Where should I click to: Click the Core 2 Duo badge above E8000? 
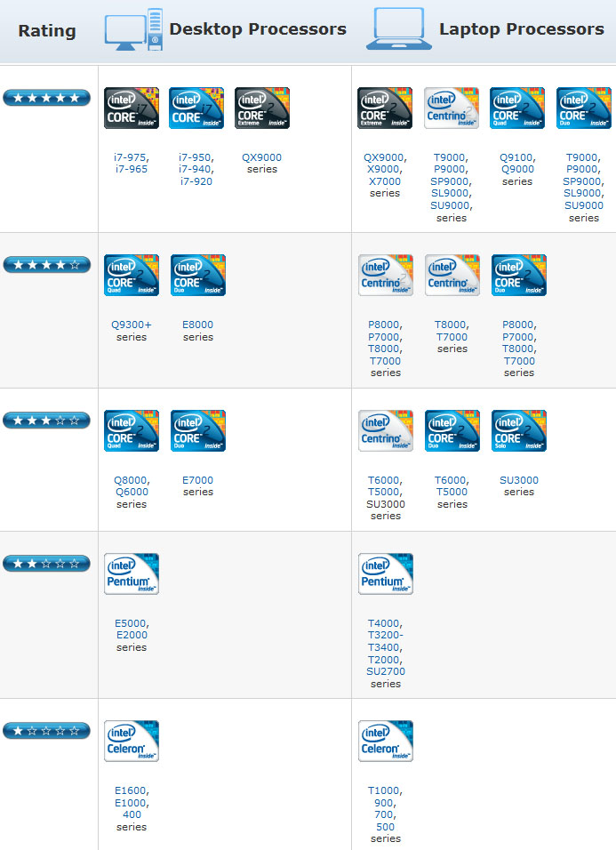tap(198, 275)
